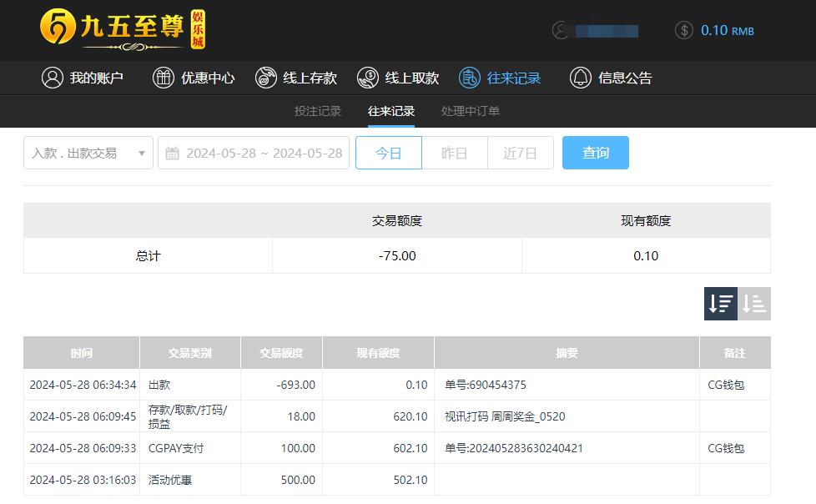Select the 线上存款 deposit icon
Image resolution: width=816 pixels, height=504 pixels.
pos(267,78)
